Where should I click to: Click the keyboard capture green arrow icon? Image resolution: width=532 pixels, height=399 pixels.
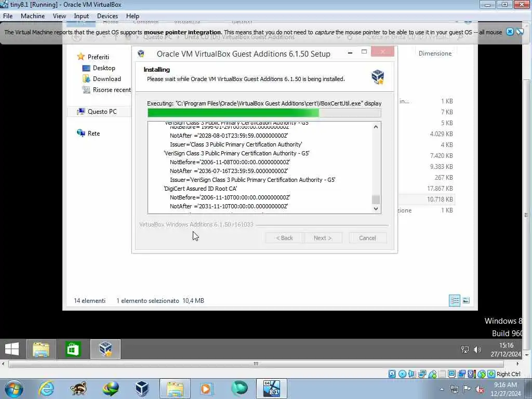tap(491, 374)
